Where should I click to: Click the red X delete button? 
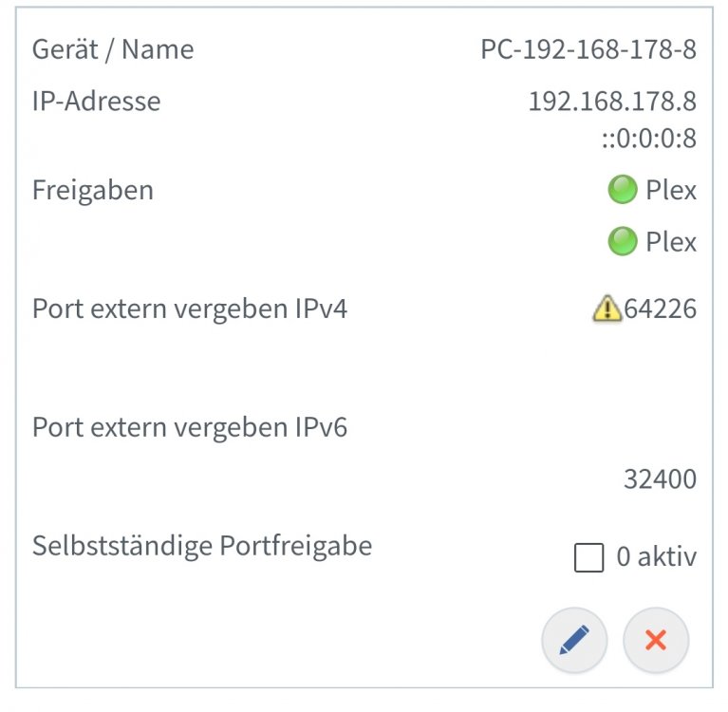656,640
